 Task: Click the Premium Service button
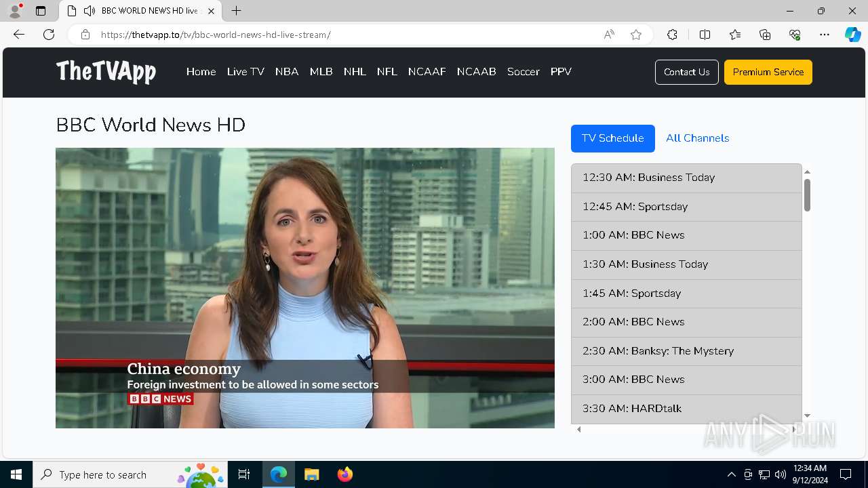[x=768, y=72]
